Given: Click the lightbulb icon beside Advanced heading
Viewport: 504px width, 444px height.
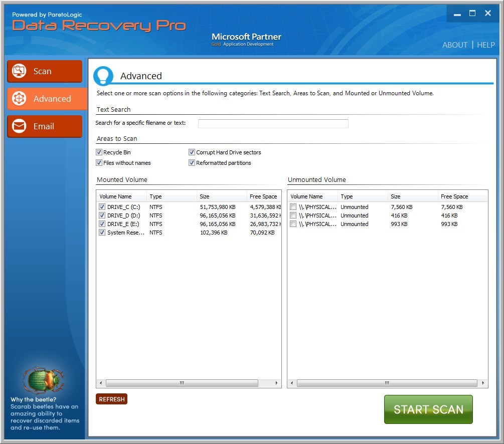Looking at the screenshot, I should point(103,76).
